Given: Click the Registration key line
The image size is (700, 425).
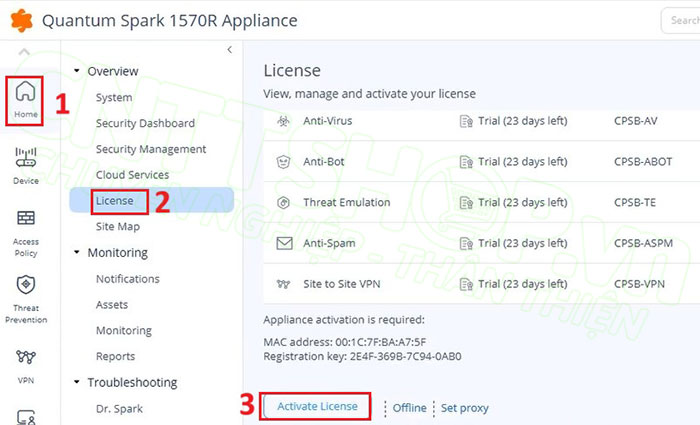Looking at the screenshot, I should tap(362, 357).
